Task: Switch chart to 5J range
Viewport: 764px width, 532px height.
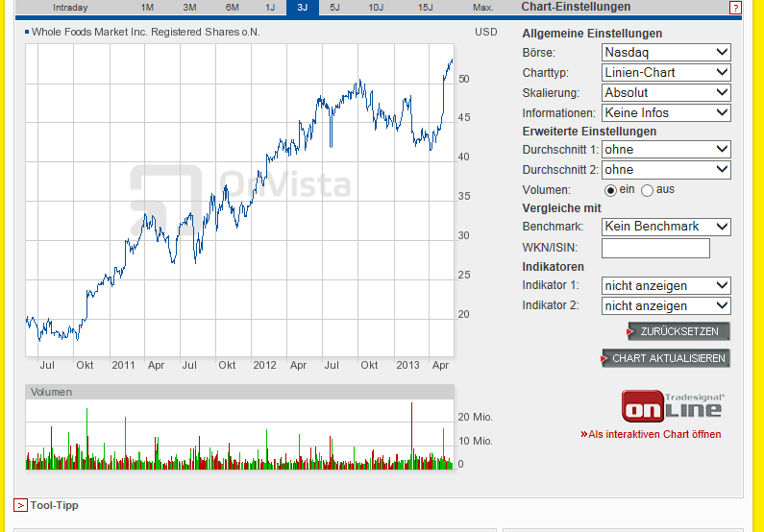Action: click(x=334, y=8)
